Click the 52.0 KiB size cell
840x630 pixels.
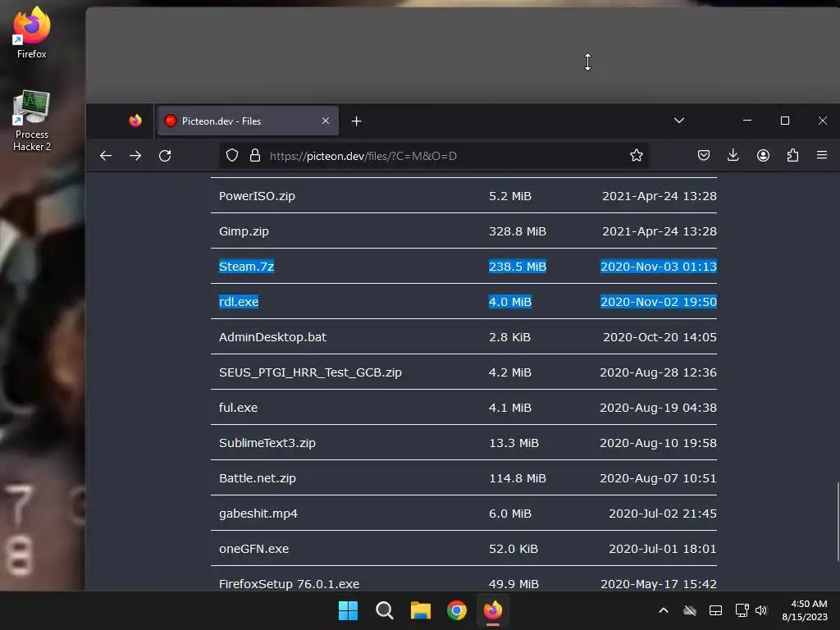(x=514, y=549)
